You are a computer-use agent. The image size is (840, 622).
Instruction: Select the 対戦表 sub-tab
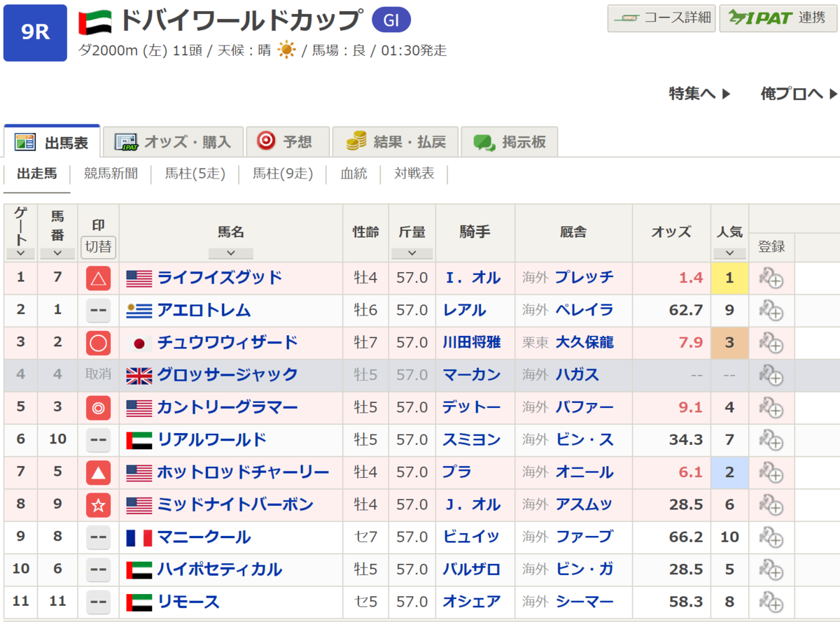(414, 174)
